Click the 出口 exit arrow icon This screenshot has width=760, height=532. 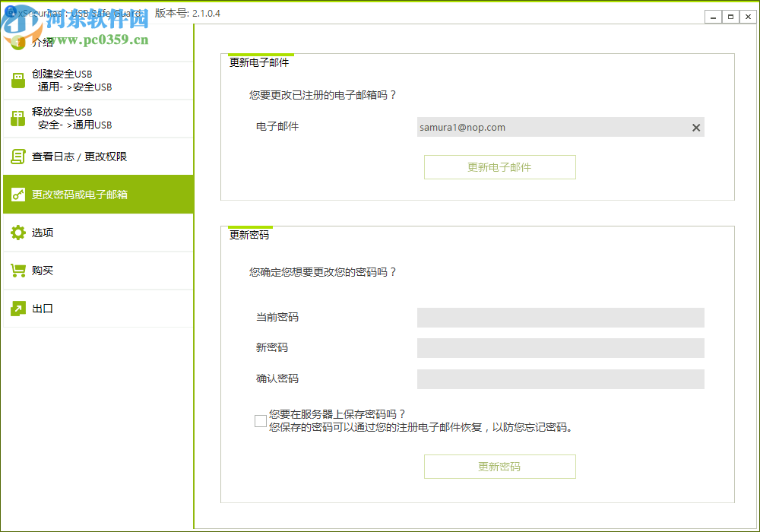pos(17,308)
